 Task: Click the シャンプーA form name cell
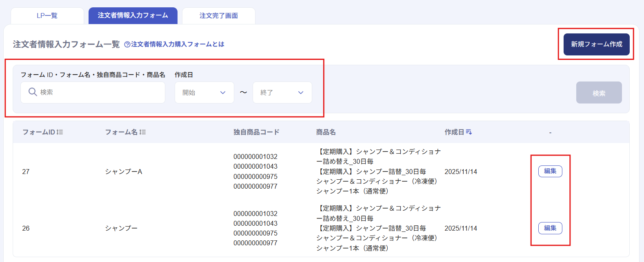pyautogui.click(x=124, y=172)
